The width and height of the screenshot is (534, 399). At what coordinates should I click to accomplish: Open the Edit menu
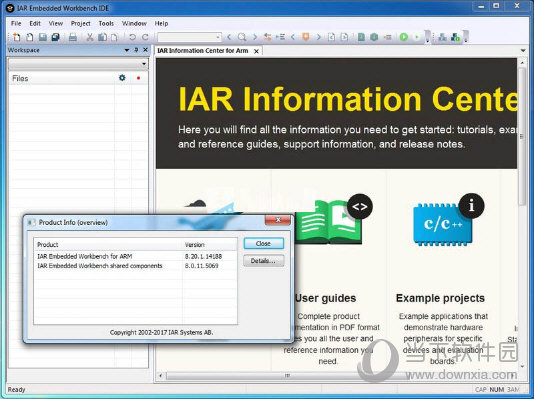point(35,23)
